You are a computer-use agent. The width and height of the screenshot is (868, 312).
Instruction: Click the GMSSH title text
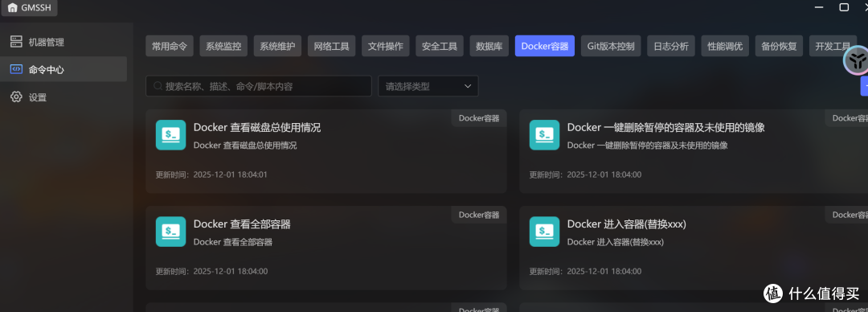(x=36, y=8)
